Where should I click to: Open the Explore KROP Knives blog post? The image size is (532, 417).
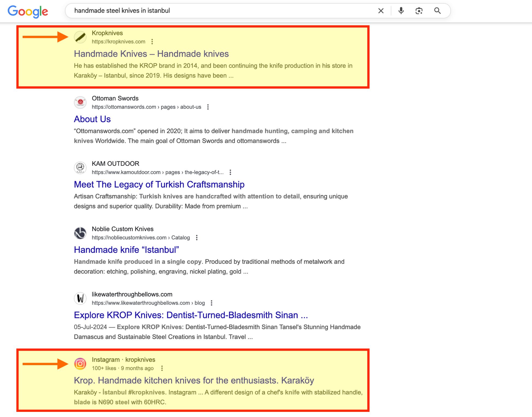(190, 315)
